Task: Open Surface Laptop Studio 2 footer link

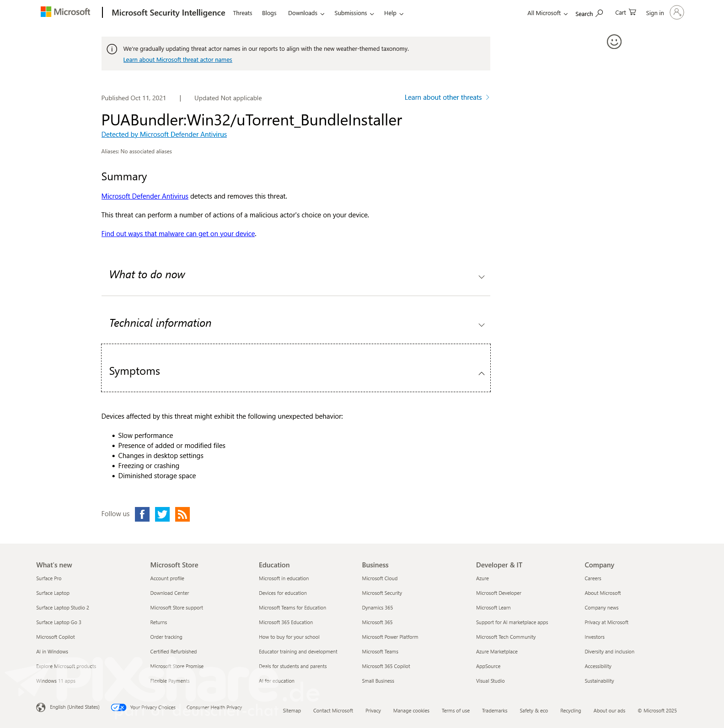Action: pos(63,608)
